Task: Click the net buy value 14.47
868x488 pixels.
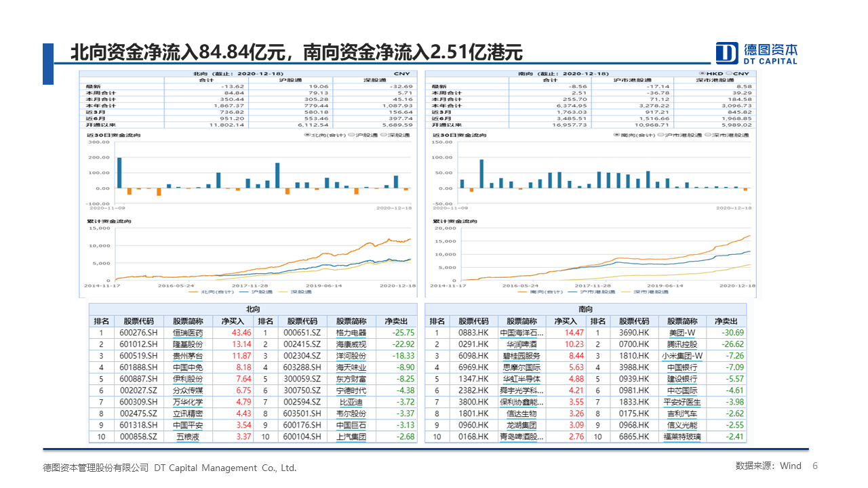Action: click(x=574, y=333)
